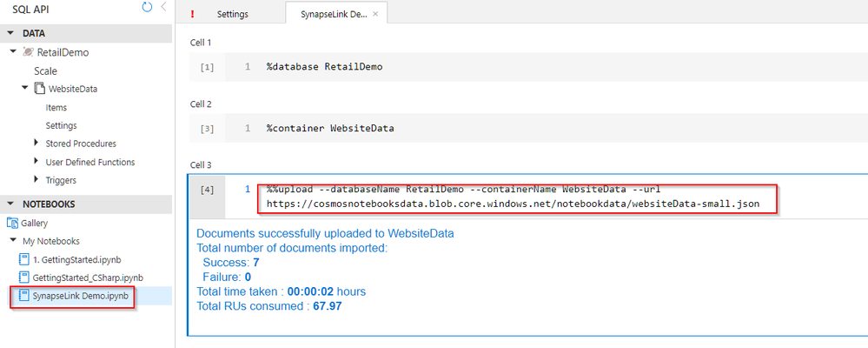Click the 'Failure: 0' output line
This screenshot has height=348, width=868.
(227, 277)
